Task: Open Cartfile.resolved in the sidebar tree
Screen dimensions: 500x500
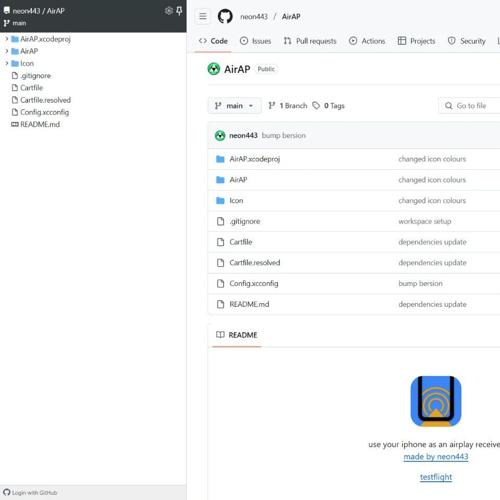Action: pyautogui.click(x=45, y=100)
